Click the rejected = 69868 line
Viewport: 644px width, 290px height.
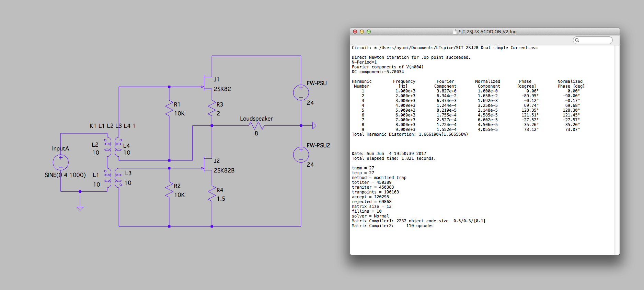[371, 202]
